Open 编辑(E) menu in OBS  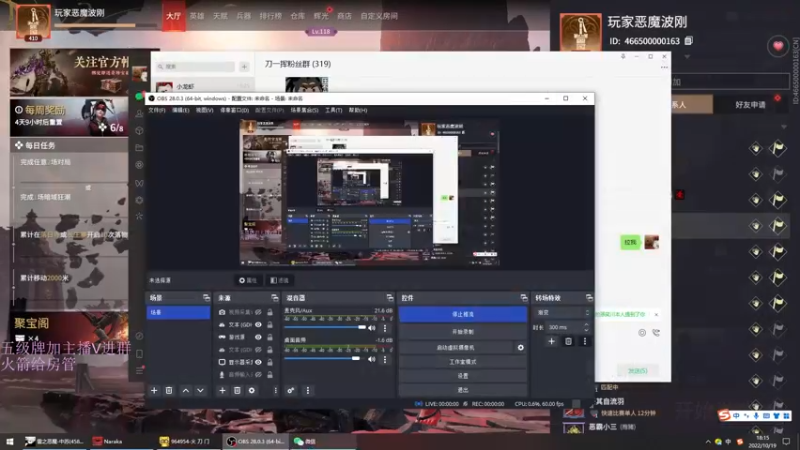pyautogui.click(x=180, y=110)
